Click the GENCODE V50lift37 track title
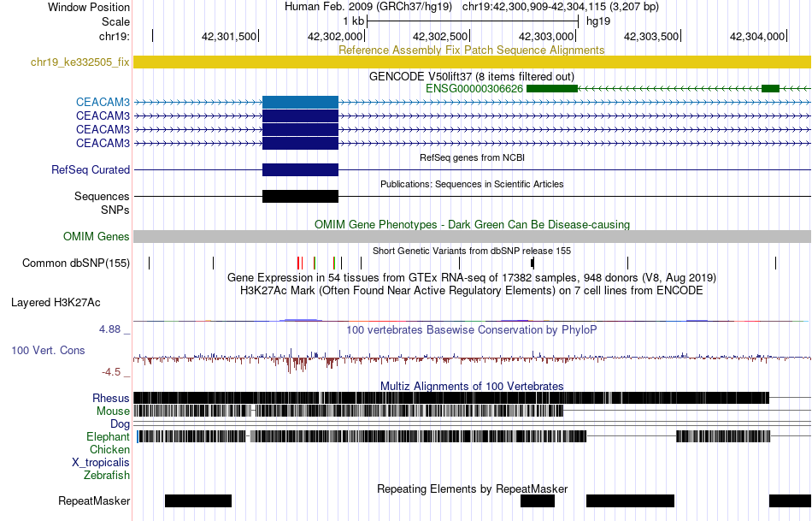The width and height of the screenshot is (812, 521). [471, 76]
